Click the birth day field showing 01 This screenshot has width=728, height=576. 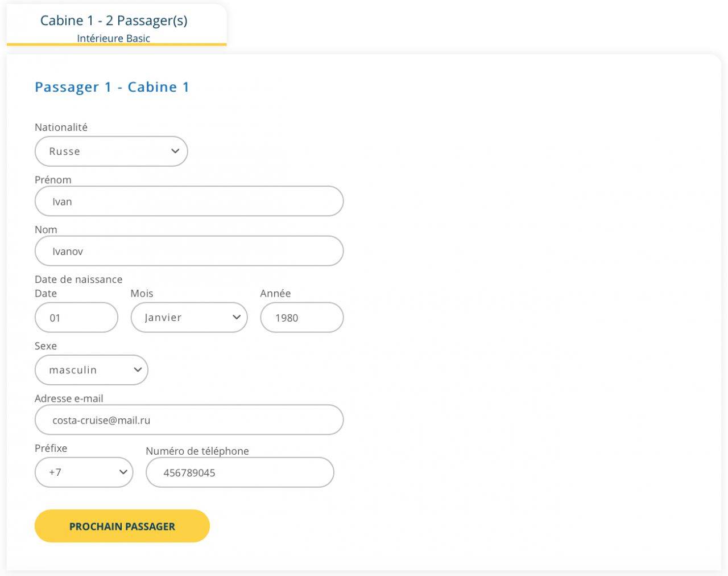[76, 318]
